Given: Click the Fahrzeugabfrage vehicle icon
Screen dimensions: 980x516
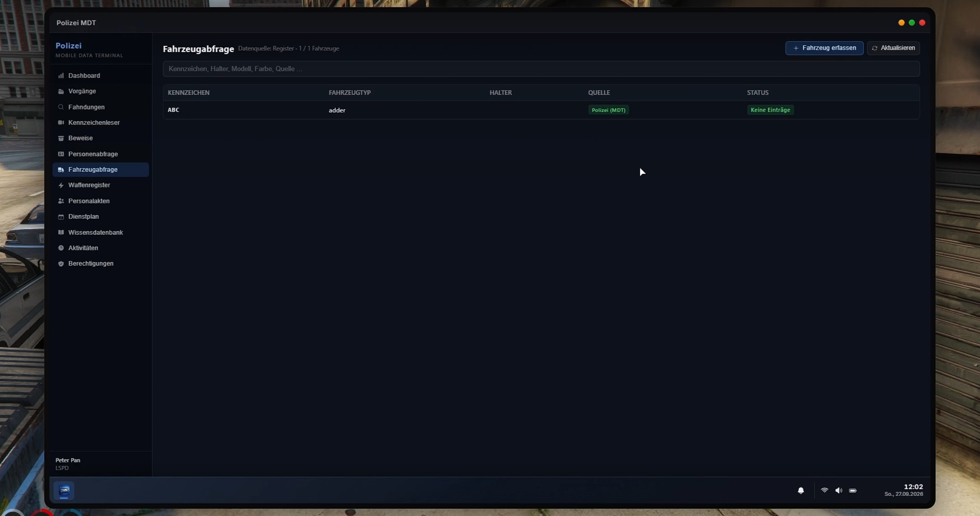Looking at the screenshot, I should (61, 169).
